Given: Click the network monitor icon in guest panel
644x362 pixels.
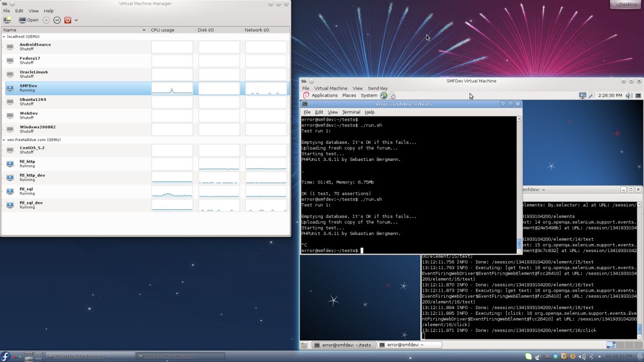Looking at the screenshot, I should click(x=583, y=95).
